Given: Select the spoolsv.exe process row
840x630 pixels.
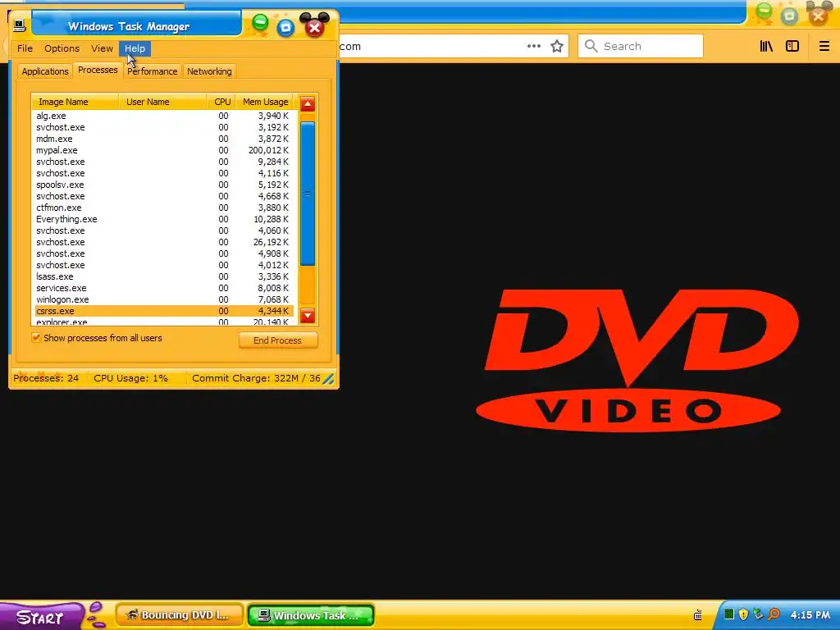Looking at the screenshot, I should click(162, 185).
